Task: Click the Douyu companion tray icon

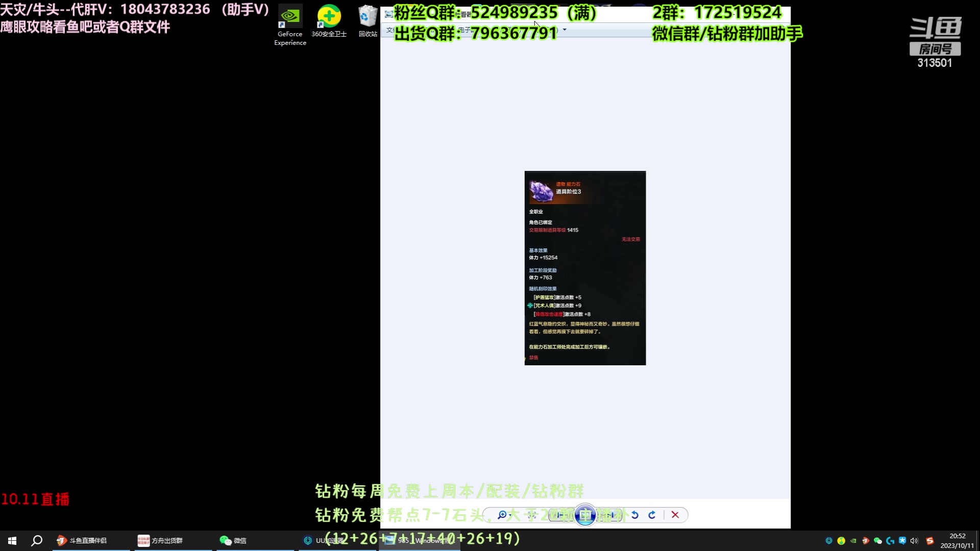Action: coord(866,541)
